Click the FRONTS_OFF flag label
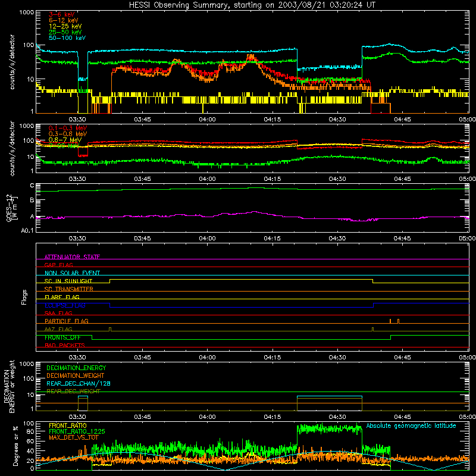The width and height of the screenshot is (476, 476). click(x=62, y=337)
